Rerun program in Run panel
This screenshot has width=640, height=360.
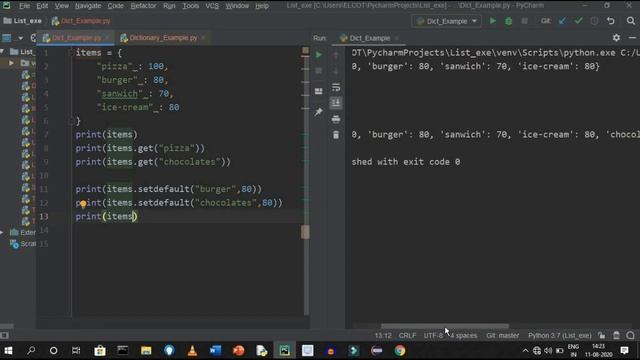coord(319,55)
